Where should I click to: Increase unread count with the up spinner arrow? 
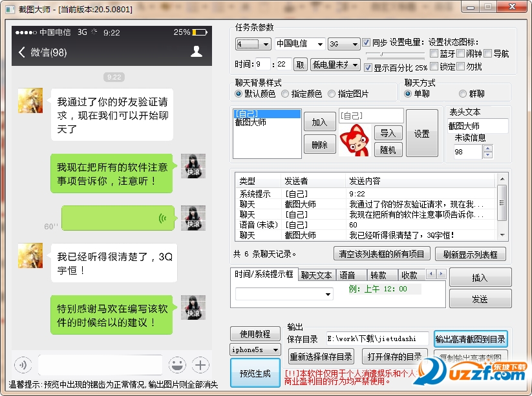488,149
